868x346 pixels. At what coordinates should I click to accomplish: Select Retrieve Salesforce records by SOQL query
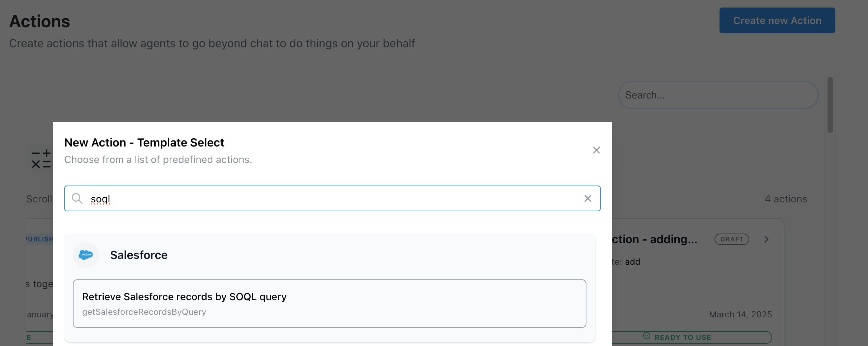329,303
